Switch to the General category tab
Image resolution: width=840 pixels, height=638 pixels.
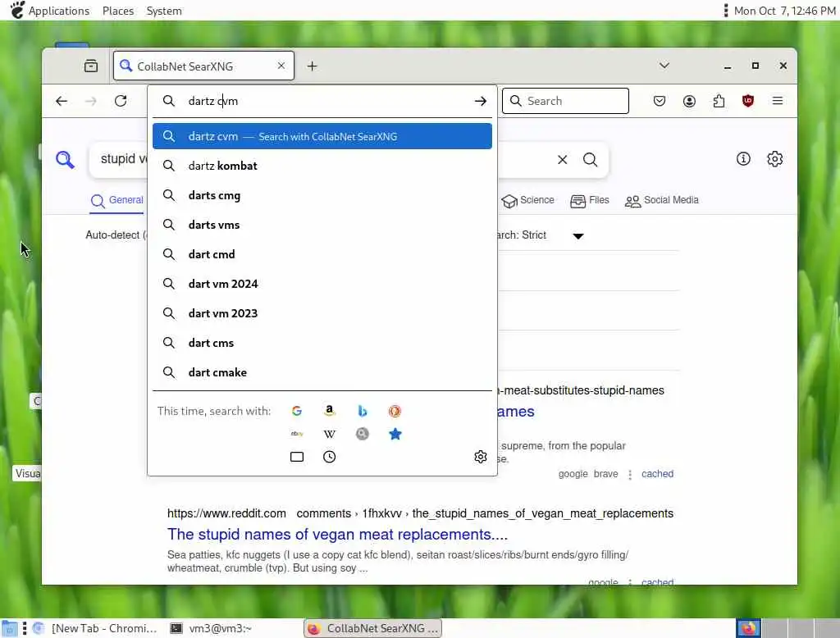click(x=116, y=200)
